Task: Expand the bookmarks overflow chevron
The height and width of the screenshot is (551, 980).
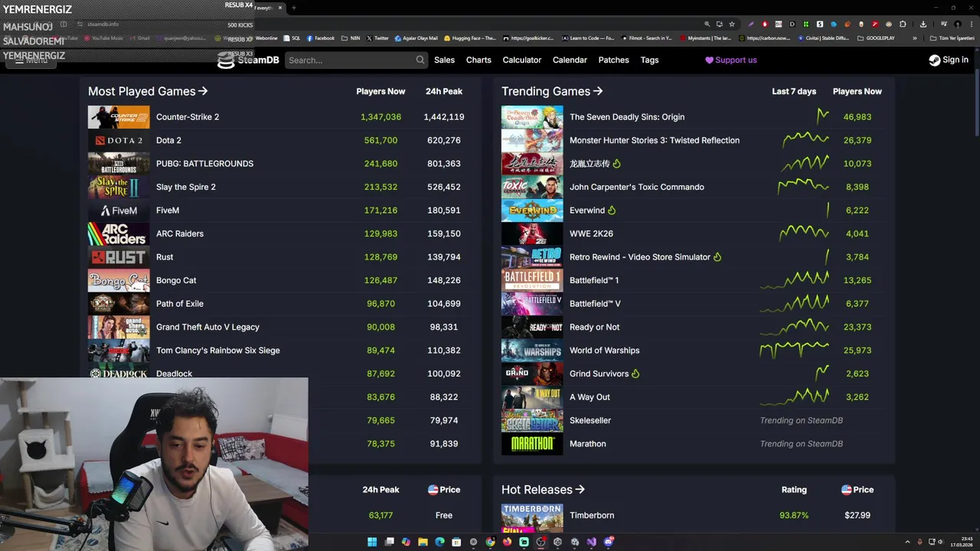Action: [x=914, y=38]
